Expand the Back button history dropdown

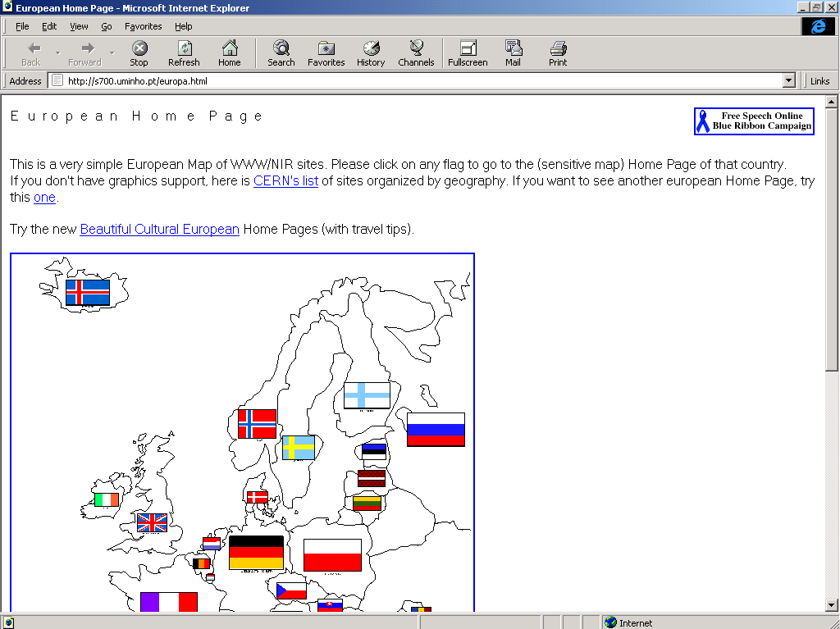tap(58, 53)
